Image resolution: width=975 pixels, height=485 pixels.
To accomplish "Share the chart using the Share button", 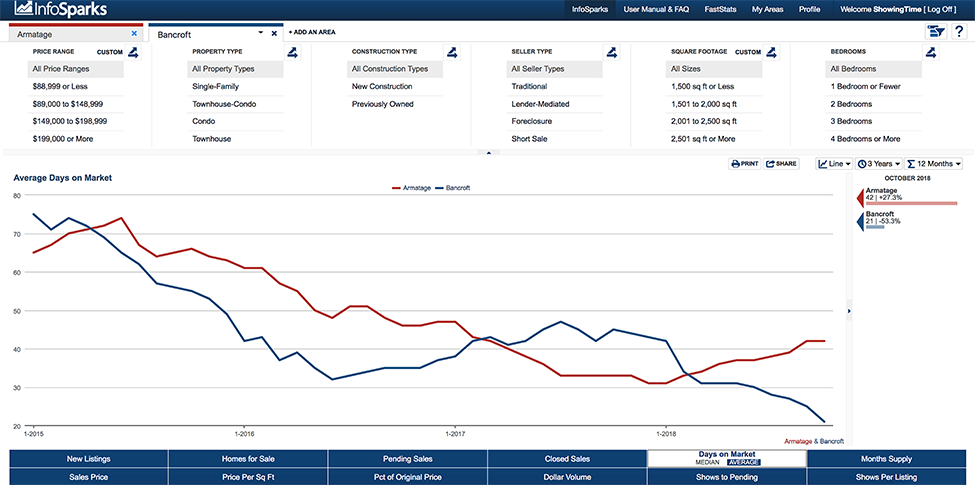I will (x=782, y=163).
